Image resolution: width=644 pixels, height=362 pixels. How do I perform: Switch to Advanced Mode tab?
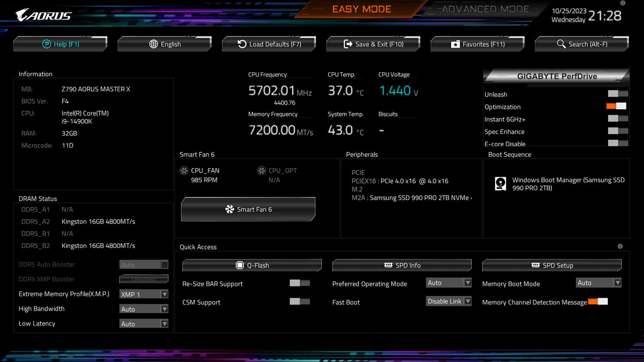tap(485, 9)
